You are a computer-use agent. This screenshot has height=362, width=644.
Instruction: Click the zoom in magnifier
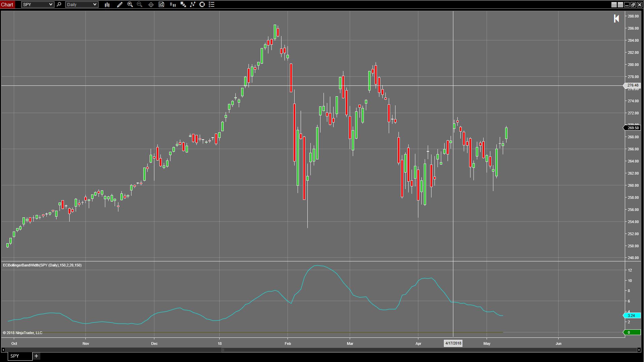130,5
